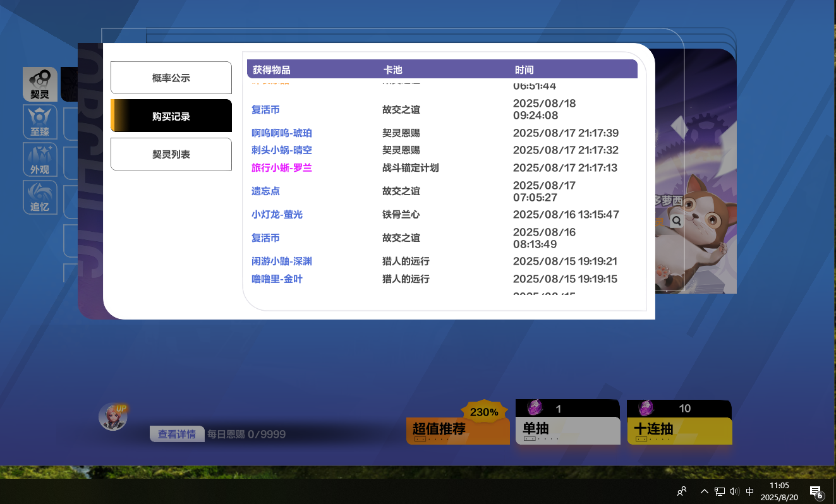Viewport: 836px width, 504px height.
Task: Toggle the 中 input method indicator
Action: click(x=750, y=491)
